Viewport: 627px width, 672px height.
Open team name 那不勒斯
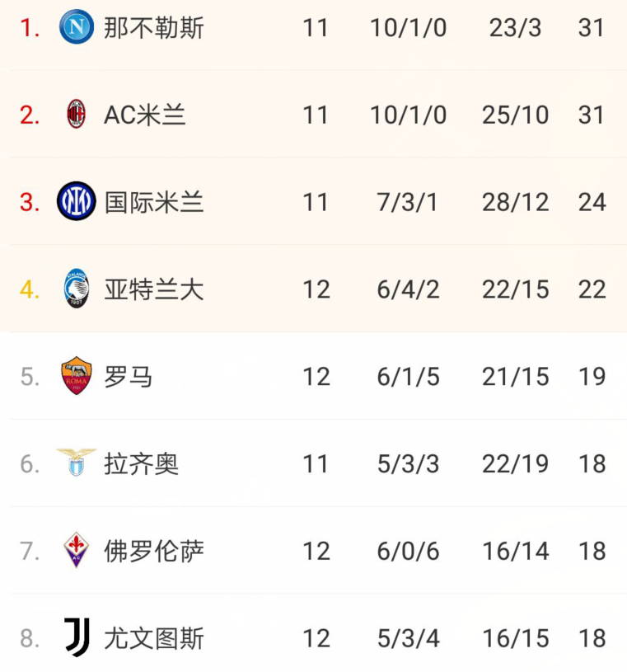(x=154, y=28)
